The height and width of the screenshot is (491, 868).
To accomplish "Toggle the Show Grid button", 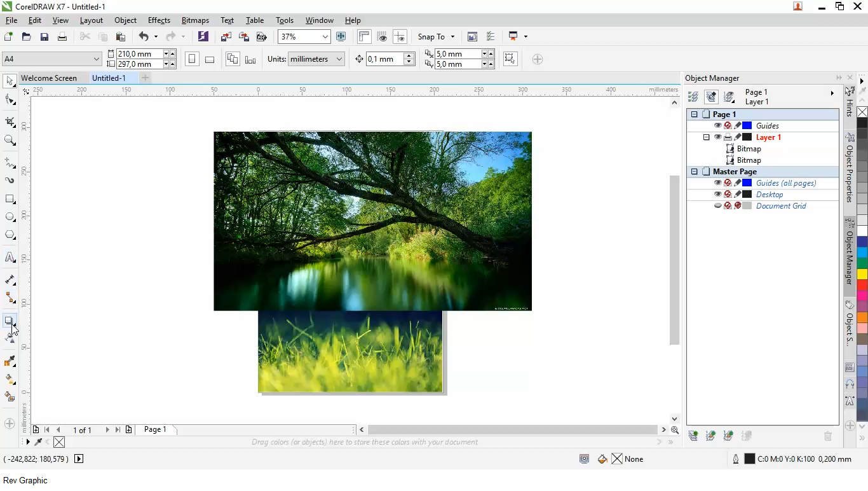I will (x=382, y=37).
